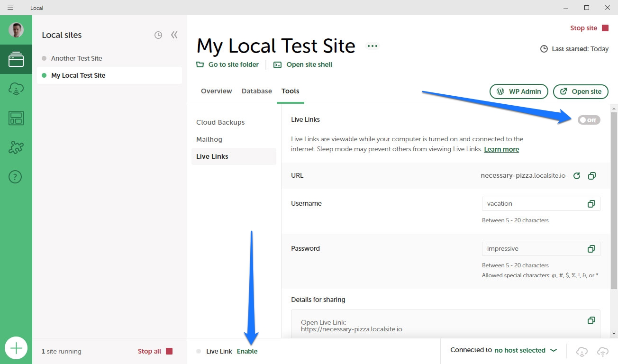Click the WP Admin button
The height and width of the screenshot is (364, 618).
pyautogui.click(x=519, y=91)
